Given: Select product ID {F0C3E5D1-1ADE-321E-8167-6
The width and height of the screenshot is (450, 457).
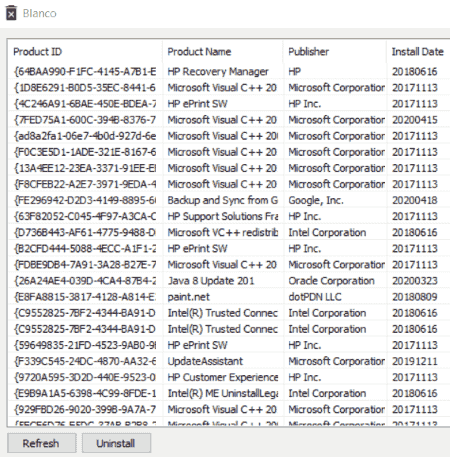Looking at the screenshot, I should pyautogui.click(x=85, y=152).
